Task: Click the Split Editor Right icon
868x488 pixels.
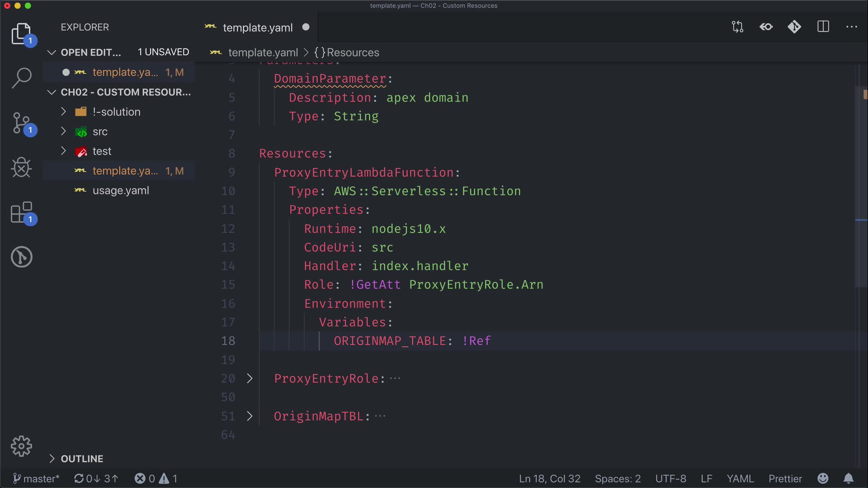Action: tap(823, 27)
